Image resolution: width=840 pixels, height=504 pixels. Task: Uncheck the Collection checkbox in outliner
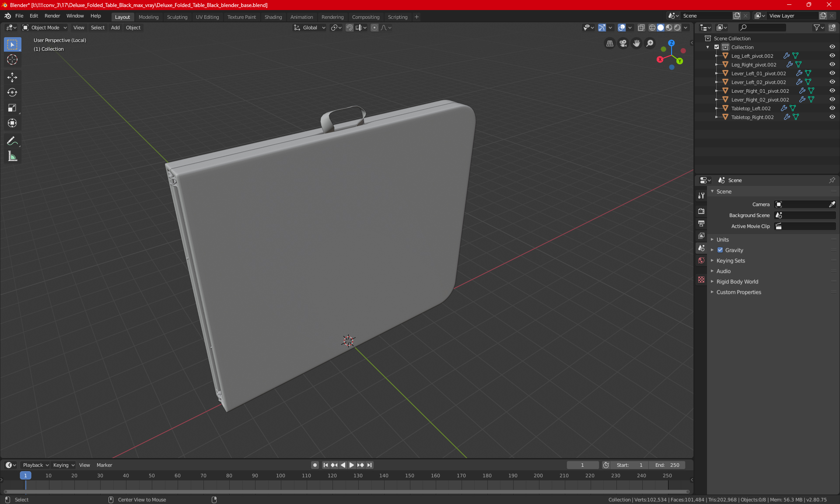pos(717,47)
